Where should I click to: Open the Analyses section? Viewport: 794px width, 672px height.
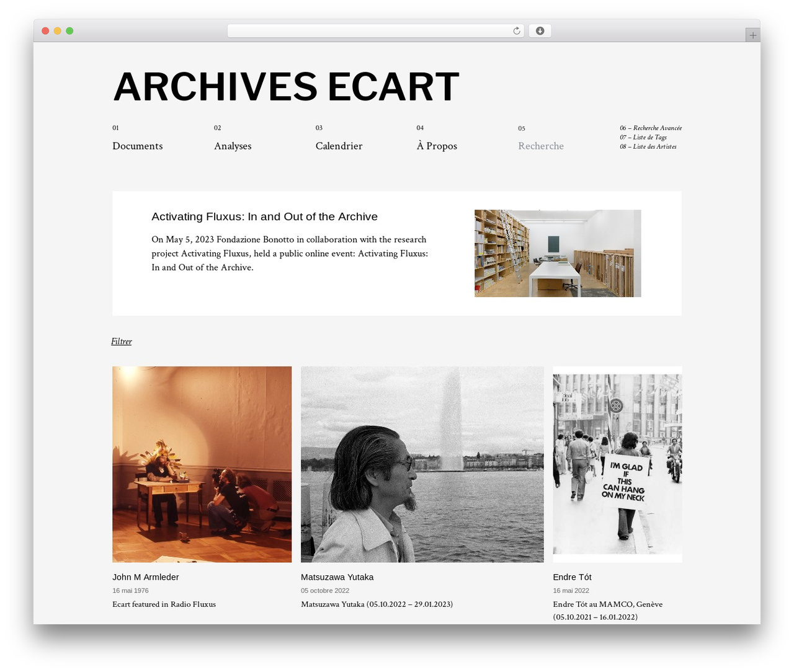click(x=233, y=146)
